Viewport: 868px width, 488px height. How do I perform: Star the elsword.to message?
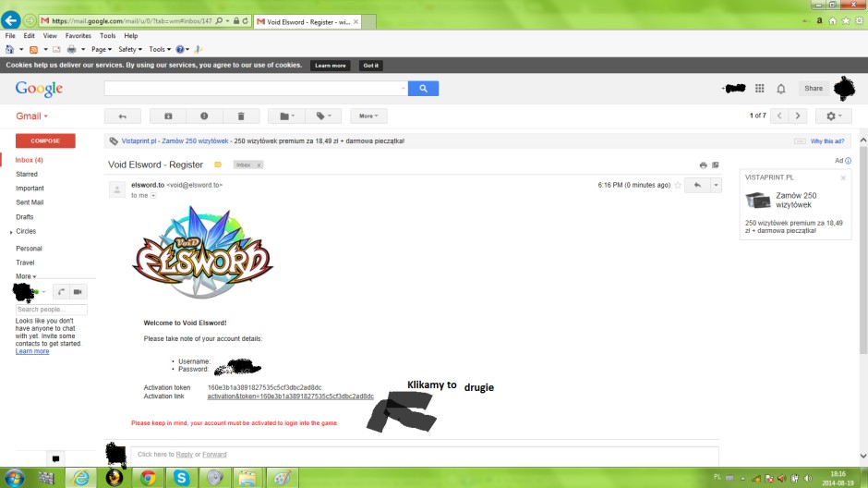point(678,185)
